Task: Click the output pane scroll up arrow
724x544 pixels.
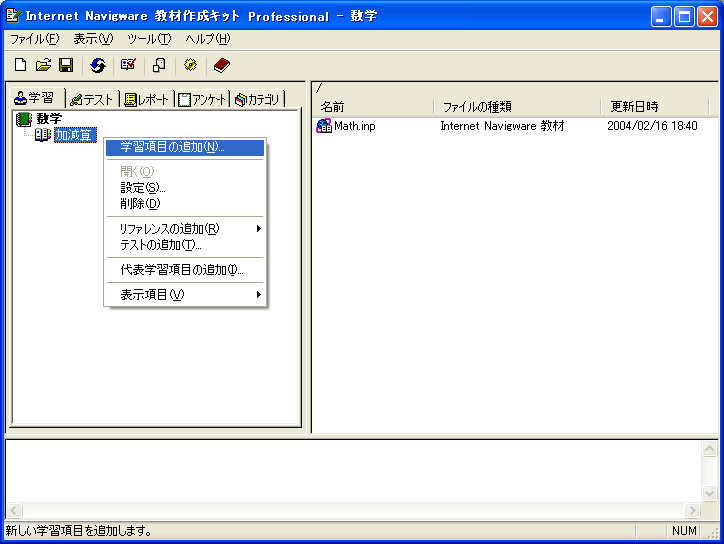Action: (709, 448)
